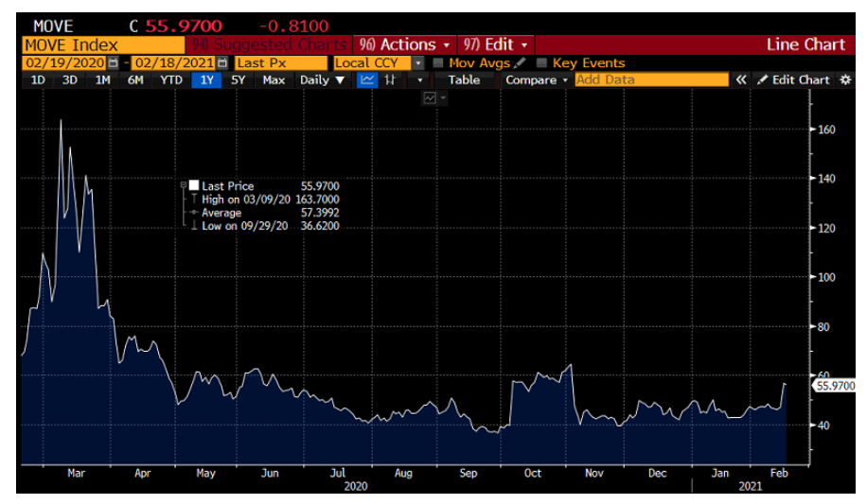
Task: Click the Mov Avgs pencil edit icon
Action: 520,62
